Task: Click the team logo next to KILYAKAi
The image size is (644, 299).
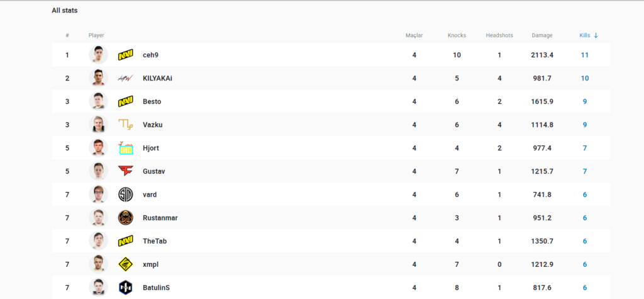Action: 126,78
